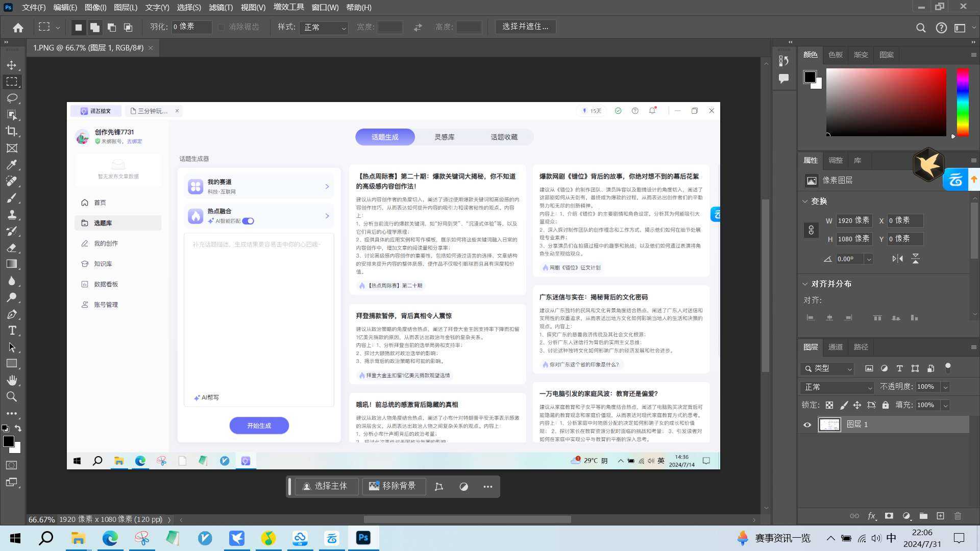Switch to the 通道 tab
980x551 pixels.
tap(835, 347)
